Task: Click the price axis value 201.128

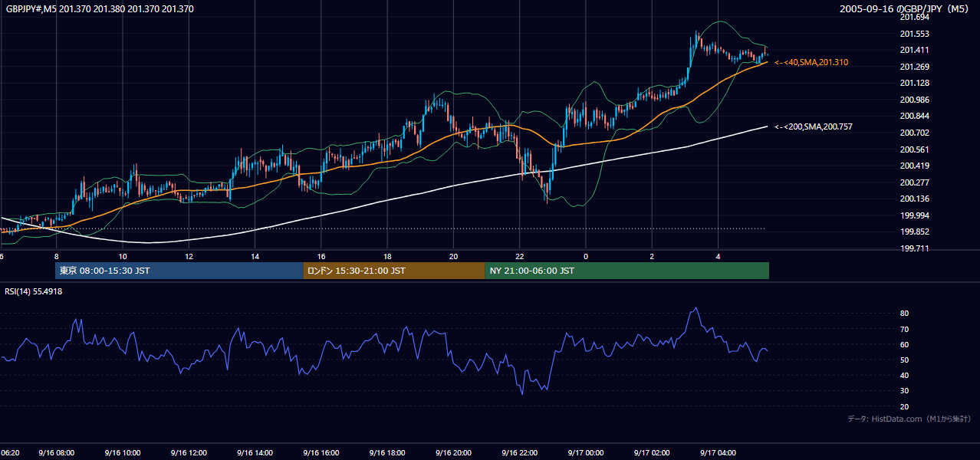Action: (x=914, y=84)
